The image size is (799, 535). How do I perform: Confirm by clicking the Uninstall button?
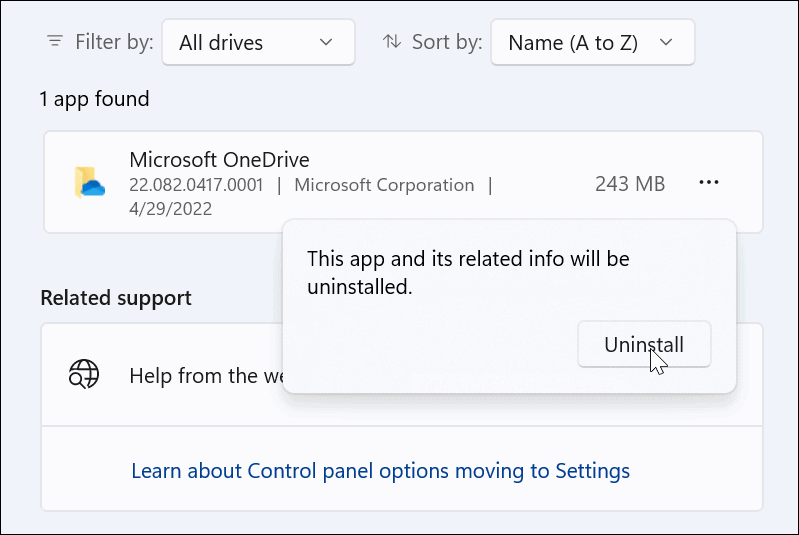click(644, 344)
